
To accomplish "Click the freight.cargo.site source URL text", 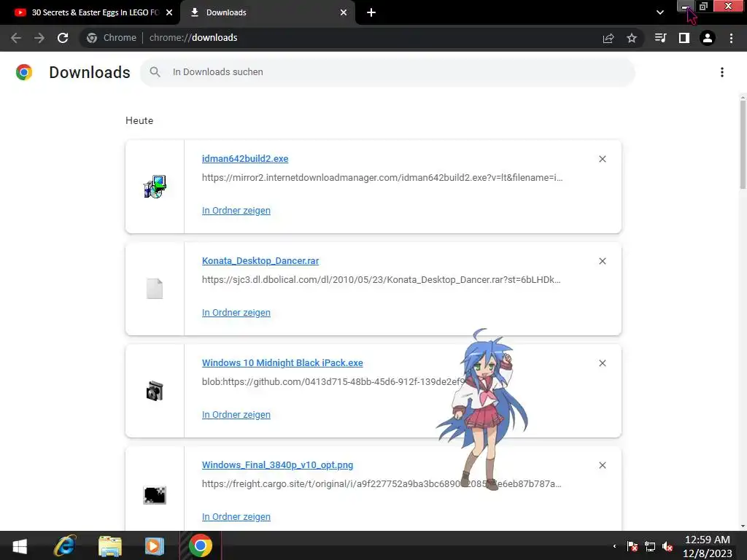I will 381,484.
